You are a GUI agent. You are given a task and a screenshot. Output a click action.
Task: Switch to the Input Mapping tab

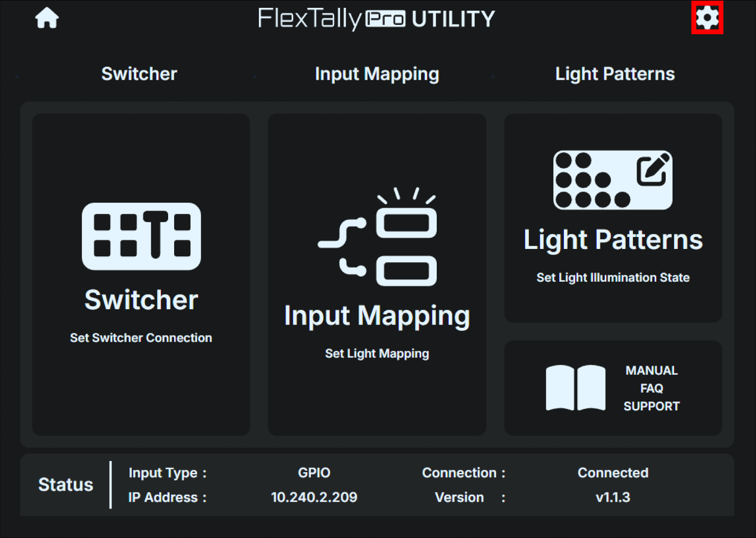point(377,74)
